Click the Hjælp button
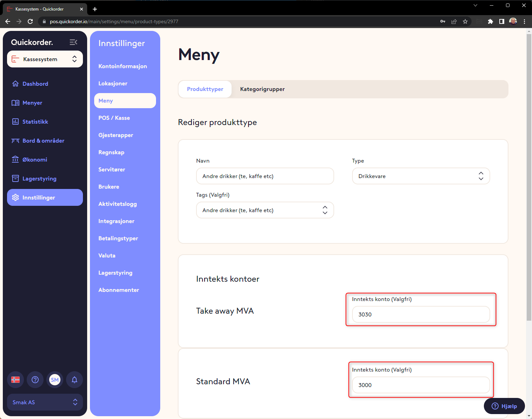532x419 pixels. pos(504,406)
